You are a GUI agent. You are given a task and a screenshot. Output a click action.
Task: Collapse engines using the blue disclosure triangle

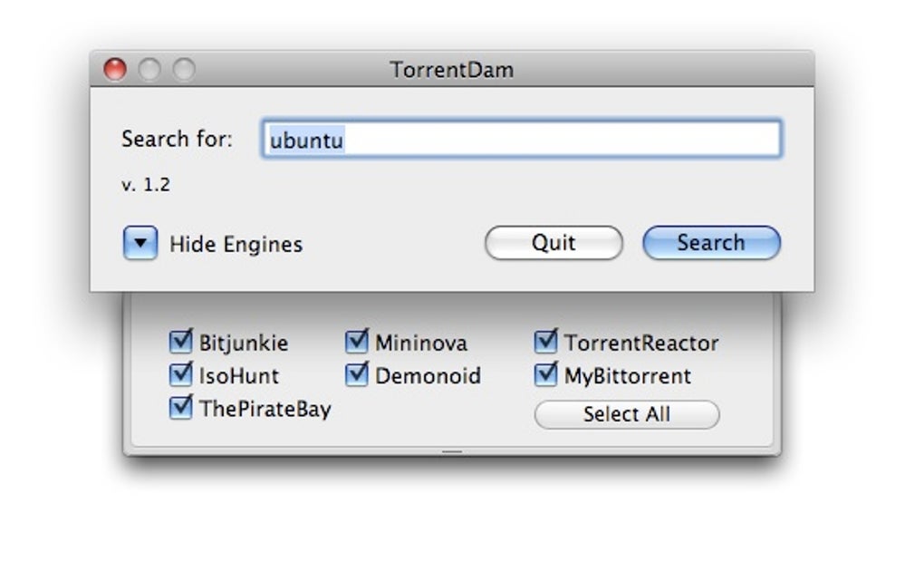(140, 243)
